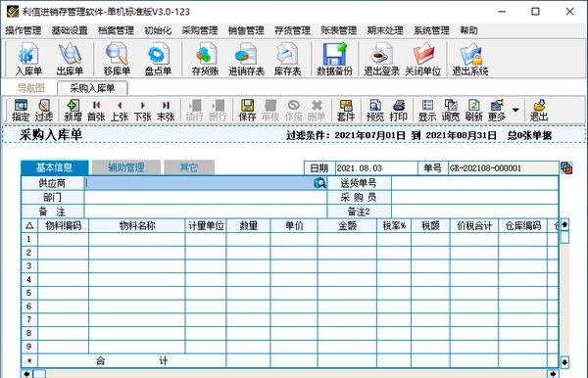This screenshot has width=588, height=378.
Task: Open the 移库单 toolbar icon
Action: (117, 59)
